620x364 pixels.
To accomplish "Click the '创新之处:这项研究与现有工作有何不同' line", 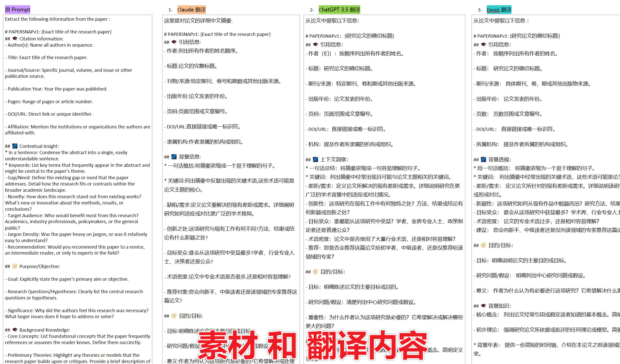I will tap(229, 233).
